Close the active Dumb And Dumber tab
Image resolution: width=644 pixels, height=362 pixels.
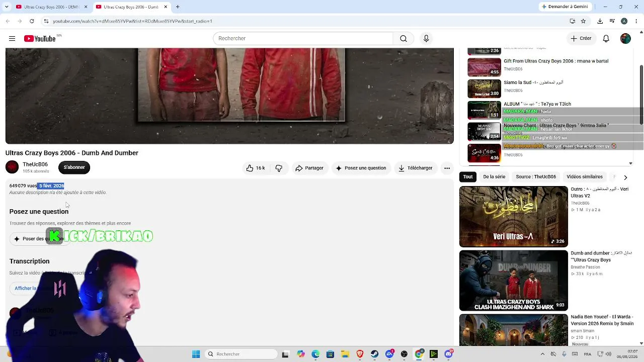[x=166, y=7]
